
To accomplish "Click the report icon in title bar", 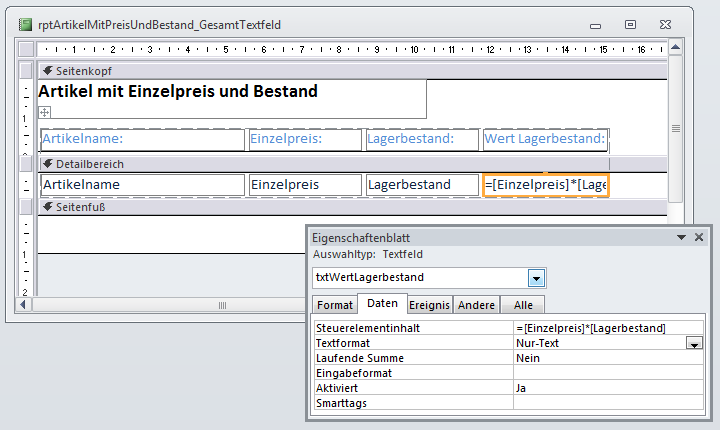I will pos(22,24).
